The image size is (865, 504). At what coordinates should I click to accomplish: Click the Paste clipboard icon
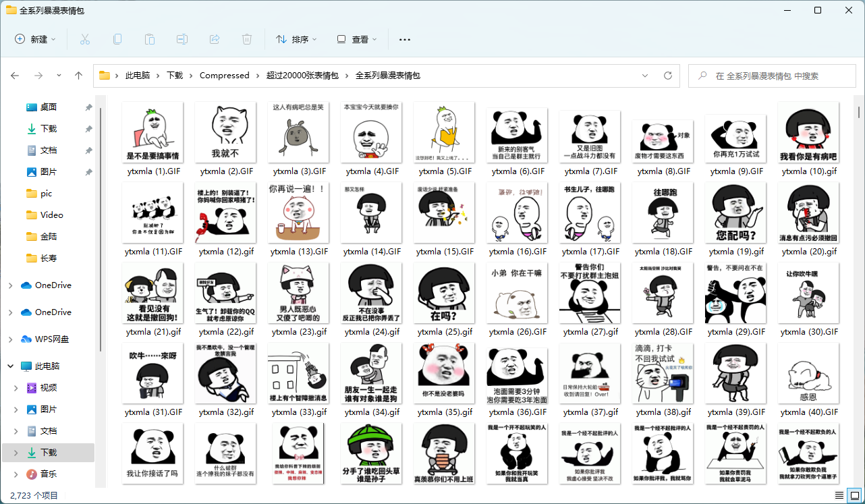tap(150, 39)
